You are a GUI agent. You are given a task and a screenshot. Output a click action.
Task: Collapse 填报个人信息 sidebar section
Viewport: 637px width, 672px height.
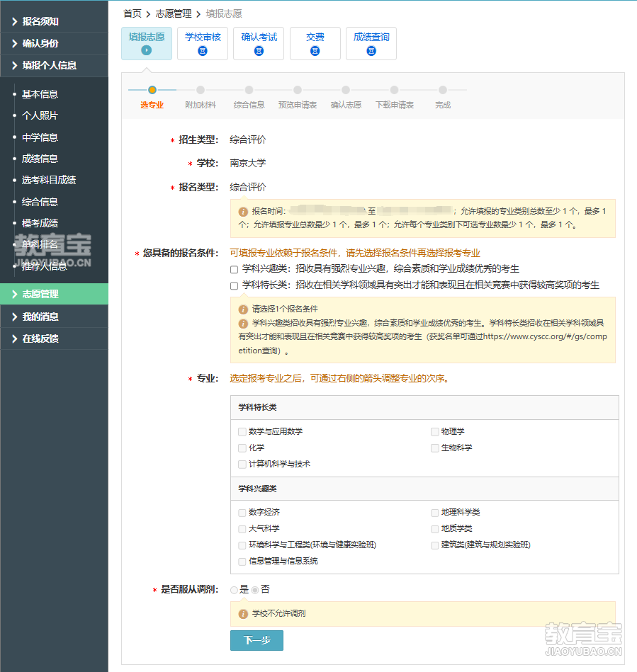[x=54, y=65]
